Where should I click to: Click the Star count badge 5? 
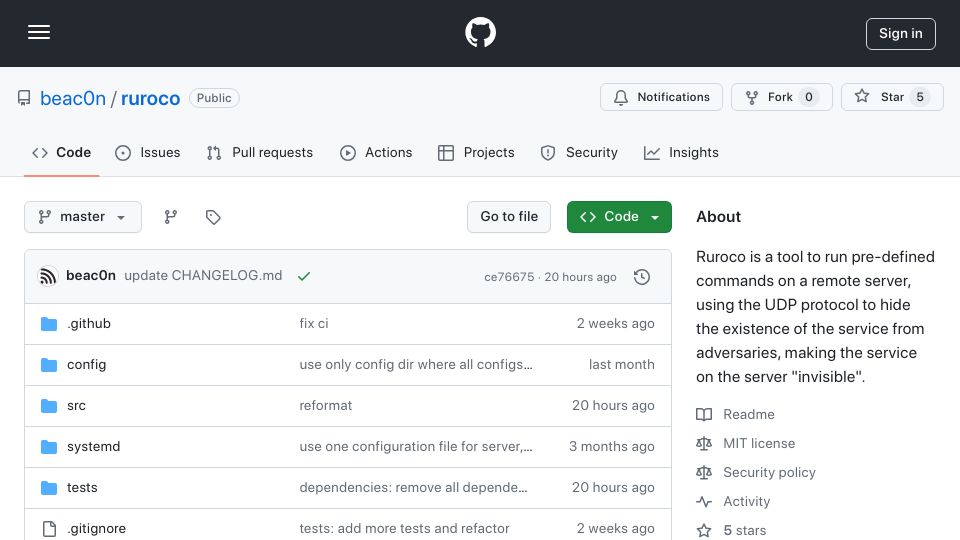click(x=920, y=97)
